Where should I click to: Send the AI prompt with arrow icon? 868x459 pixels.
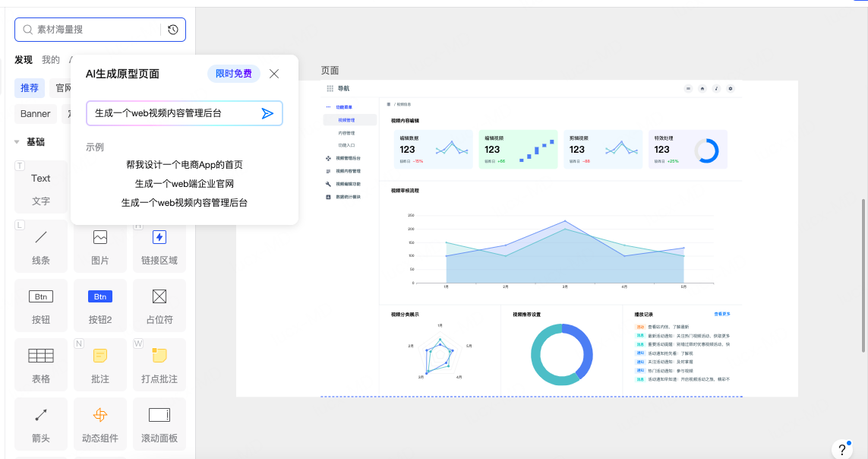(267, 113)
